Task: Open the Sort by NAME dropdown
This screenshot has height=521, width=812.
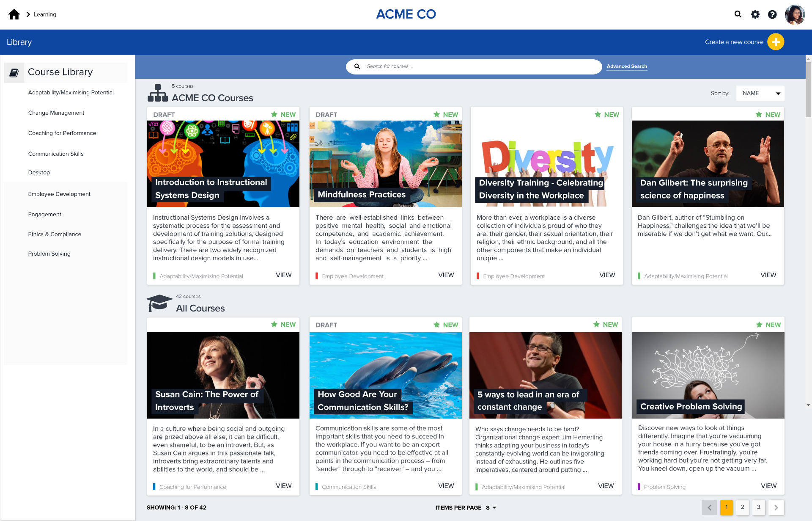Action: pos(760,93)
